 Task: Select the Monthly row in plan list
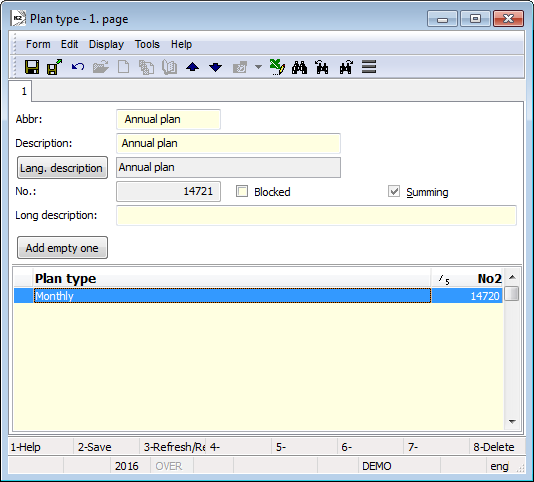(x=258, y=296)
